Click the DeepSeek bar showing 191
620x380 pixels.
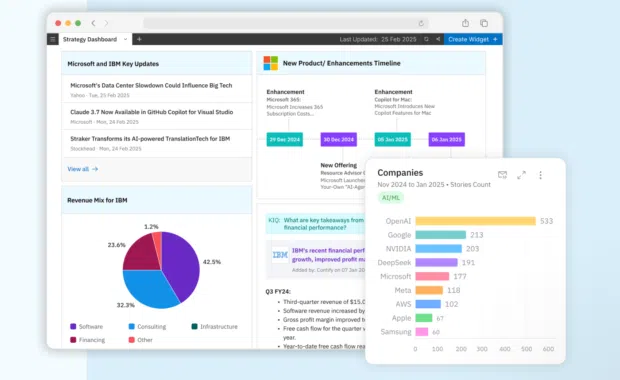(x=437, y=262)
